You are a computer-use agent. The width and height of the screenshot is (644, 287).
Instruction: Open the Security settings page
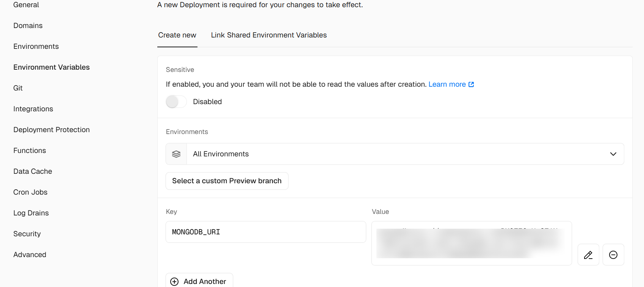(x=27, y=234)
